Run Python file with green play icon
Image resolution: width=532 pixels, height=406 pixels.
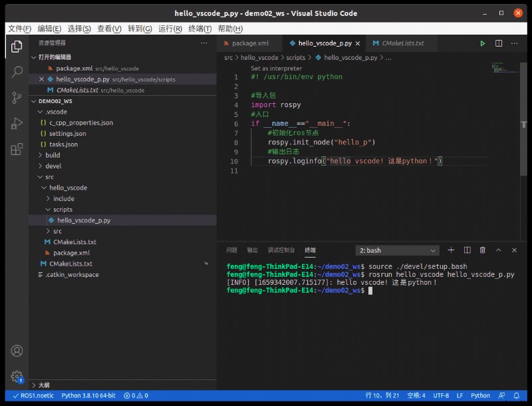[483, 43]
